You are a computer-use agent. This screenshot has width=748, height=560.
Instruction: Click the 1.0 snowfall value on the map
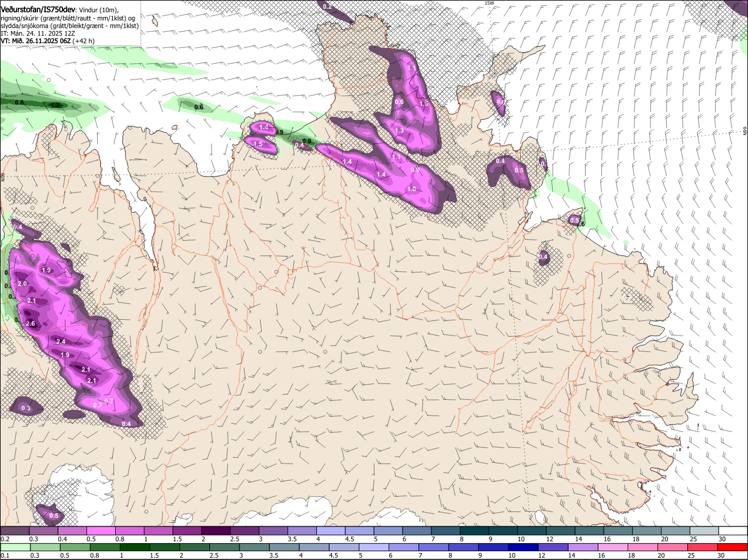[411, 189]
